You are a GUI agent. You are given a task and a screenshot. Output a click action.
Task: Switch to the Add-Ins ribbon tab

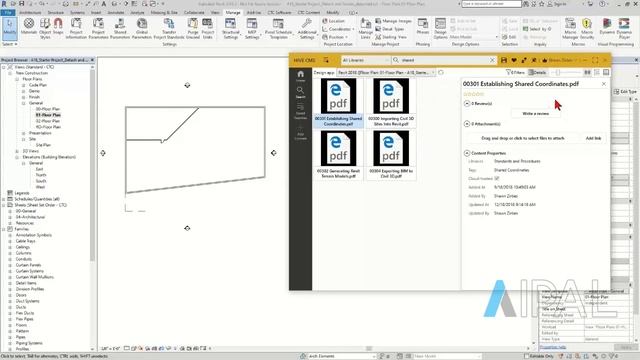[x=254, y=13]
